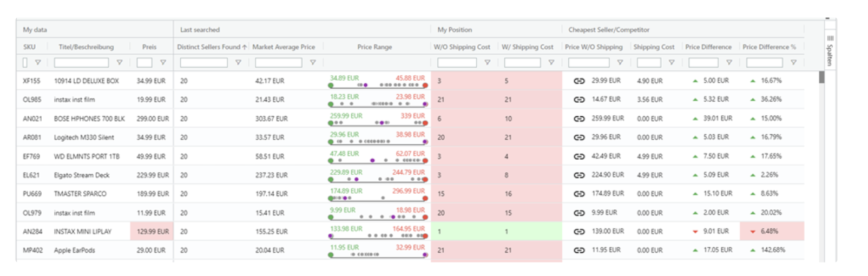Screen dimensions: 868x276
Task: Open filter funnel for Titel/Beschreibung column
Action: (x=120, y=63)
